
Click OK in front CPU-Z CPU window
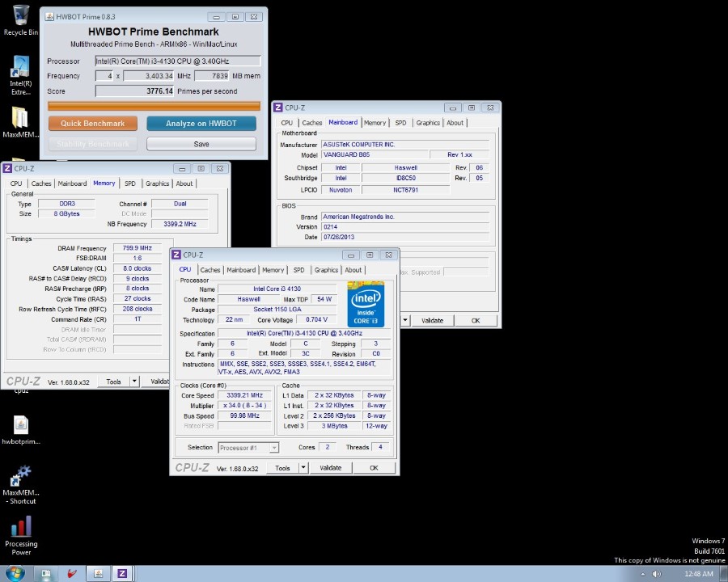tap(374, 468)
